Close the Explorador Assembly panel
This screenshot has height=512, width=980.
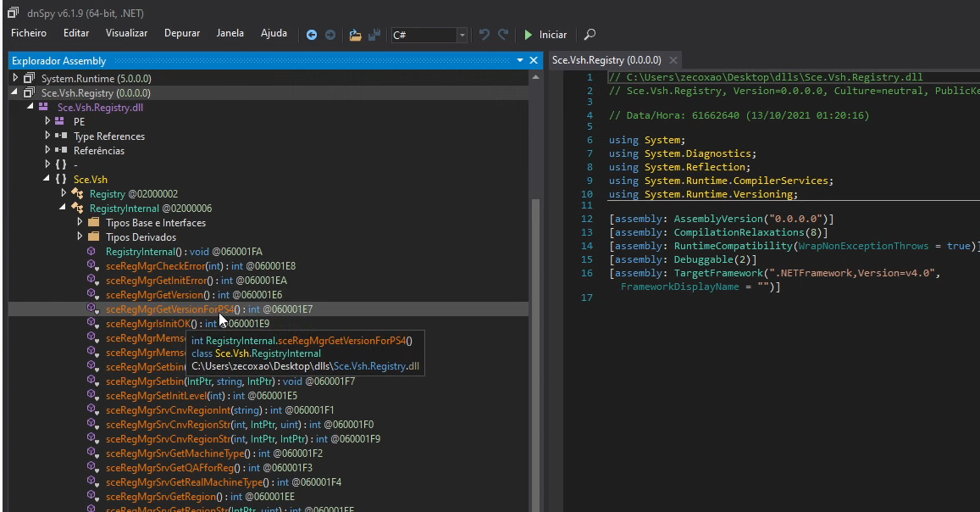pyautogui.click(x=534, y=60)
